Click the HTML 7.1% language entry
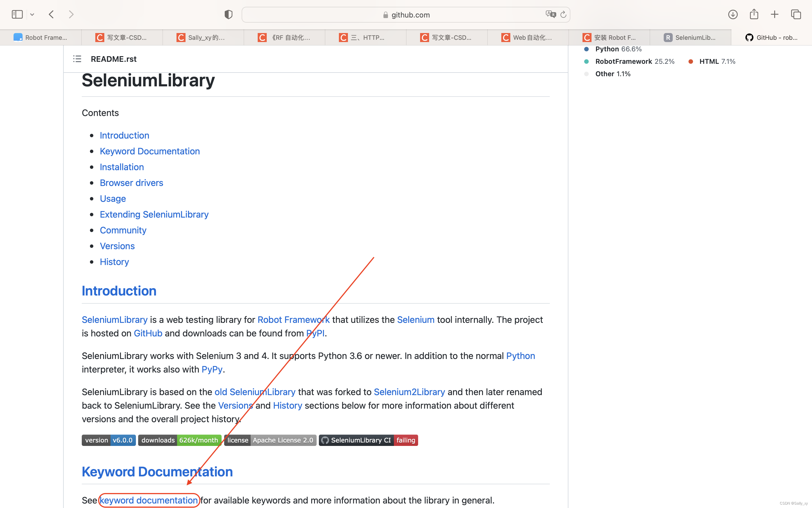 click(x=712, y=62)
